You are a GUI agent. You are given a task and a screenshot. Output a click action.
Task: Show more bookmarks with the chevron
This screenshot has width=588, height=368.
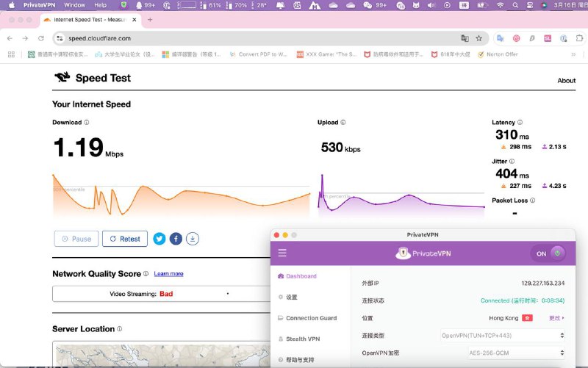(x=573, y=54)
